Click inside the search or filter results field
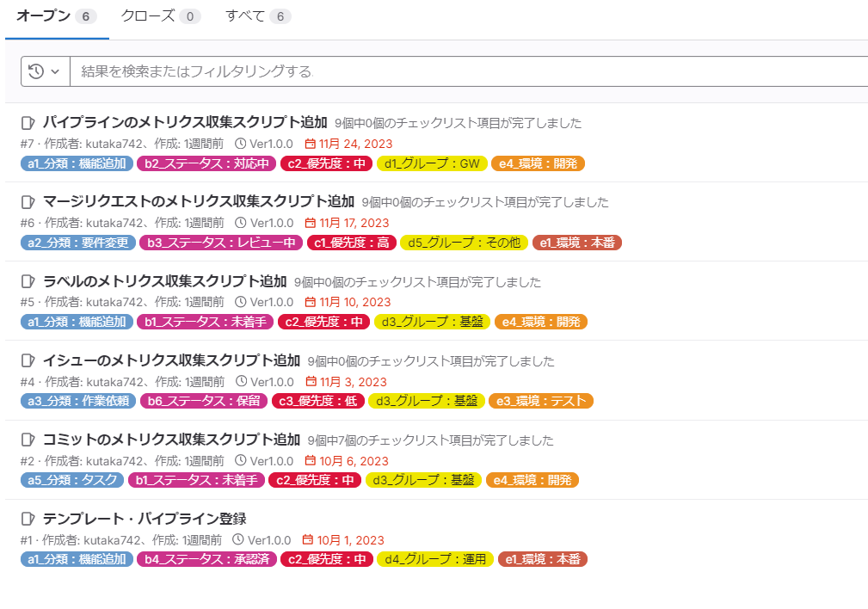868x609 pixels. pos(344,71)
